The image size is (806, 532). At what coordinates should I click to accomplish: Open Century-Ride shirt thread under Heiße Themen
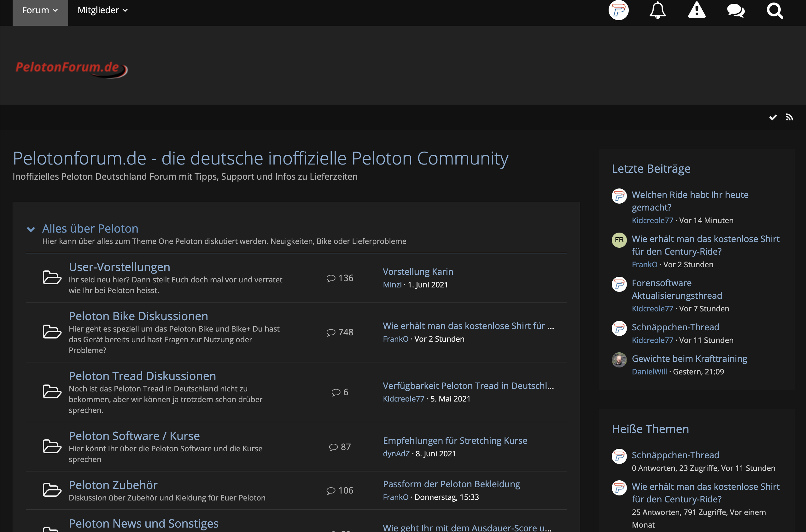pyautogui.click(x=705, y=493)
